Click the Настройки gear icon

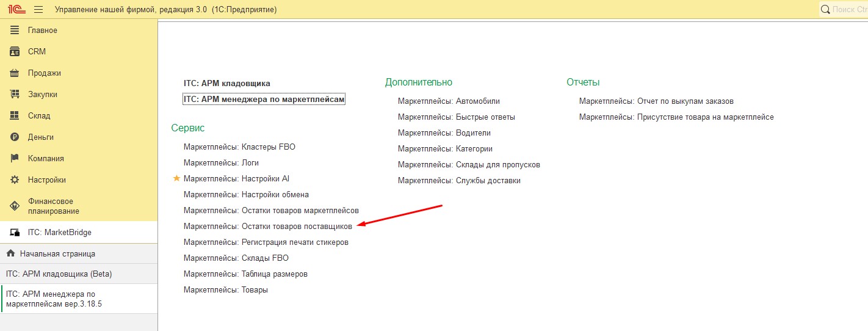click(15, 180)
